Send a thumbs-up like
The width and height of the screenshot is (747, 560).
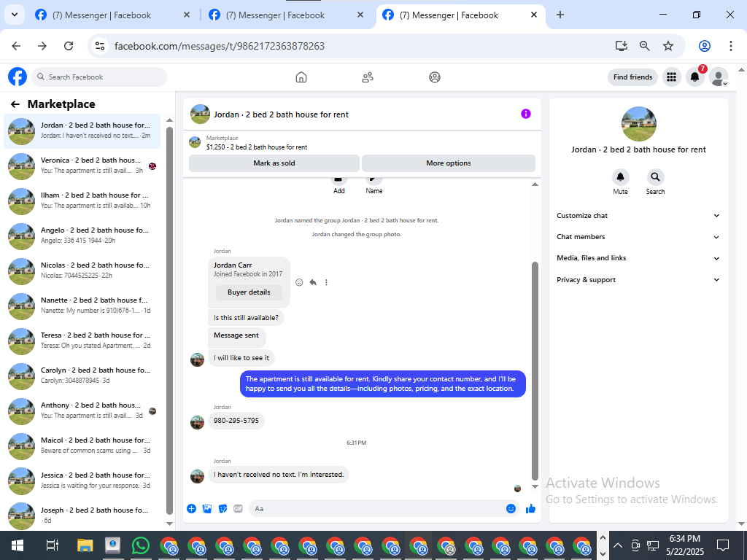[x=531, y=508]
